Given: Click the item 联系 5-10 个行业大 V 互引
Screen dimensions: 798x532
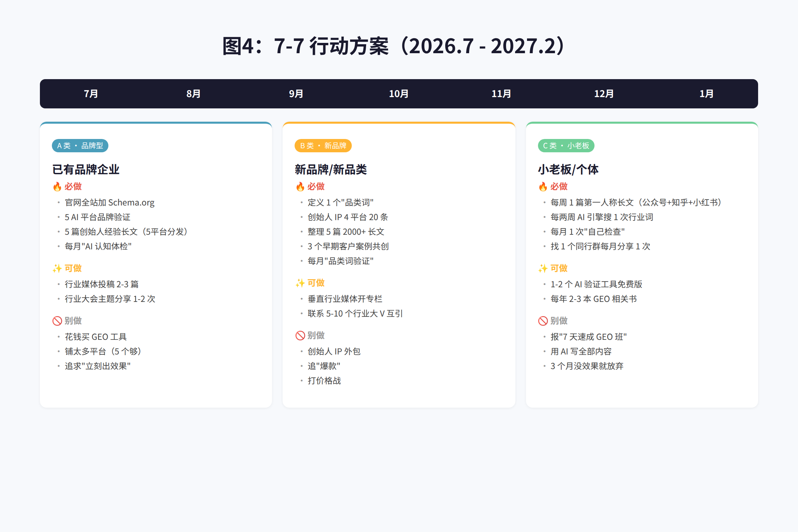Looking at the screenshot, I should [x=355, y=314].
